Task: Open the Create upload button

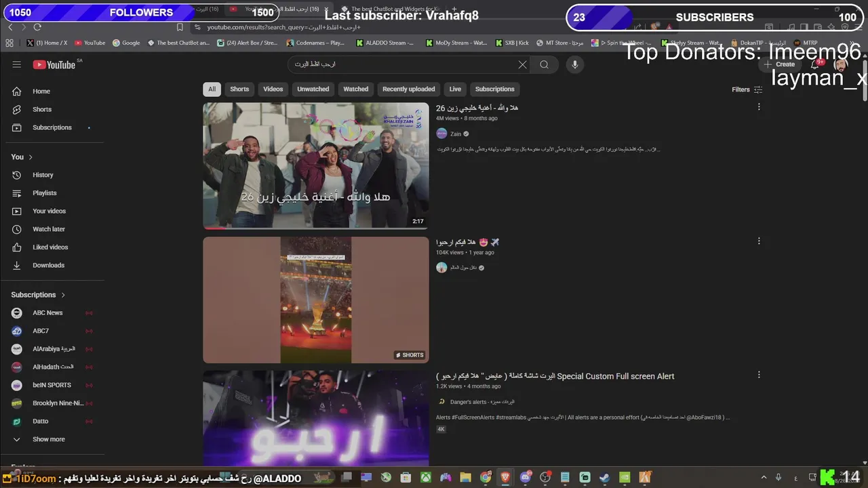Action: pos(780,64)
